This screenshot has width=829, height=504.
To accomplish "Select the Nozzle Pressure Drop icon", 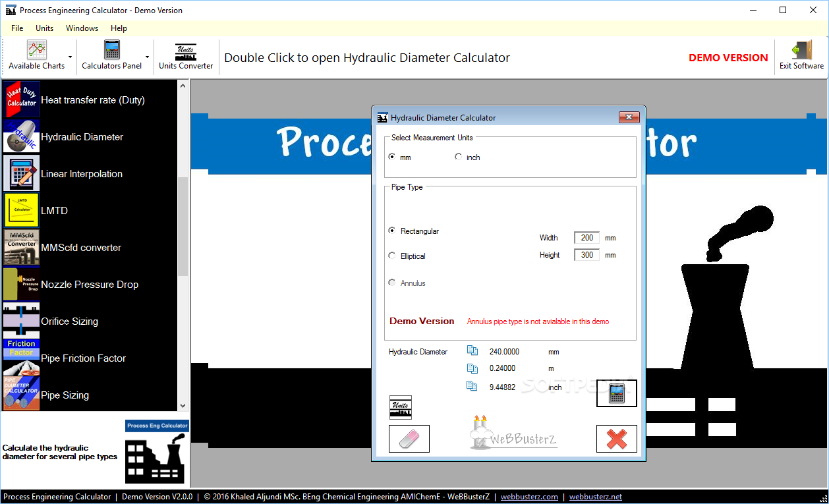I will (x=21, y=284).
